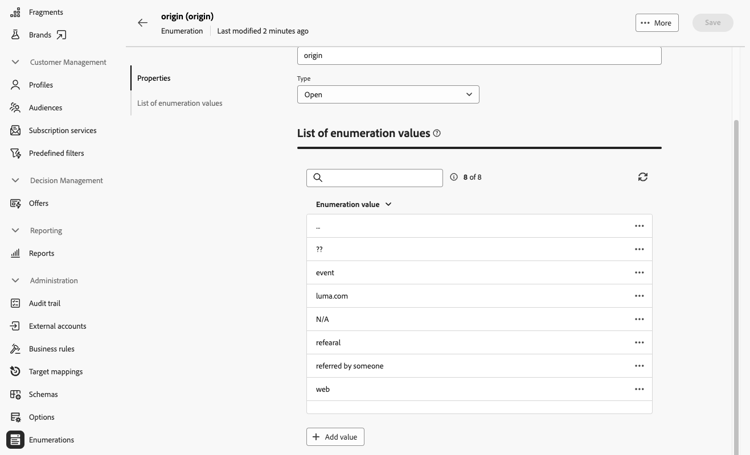This screenshot has height=455, width=750.
Task: Go to List of enumeration values tab
Action: tap(180, 103)
